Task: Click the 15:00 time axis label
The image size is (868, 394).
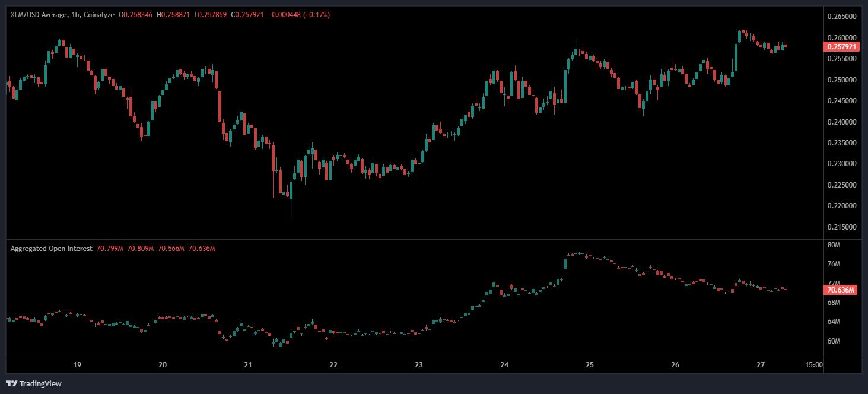Action: tap(815, 365)
